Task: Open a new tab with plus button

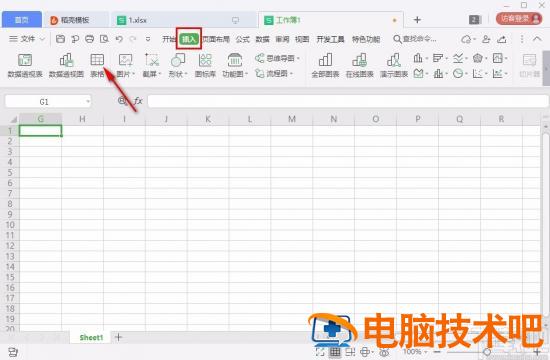Action: (x=417, y=20)
